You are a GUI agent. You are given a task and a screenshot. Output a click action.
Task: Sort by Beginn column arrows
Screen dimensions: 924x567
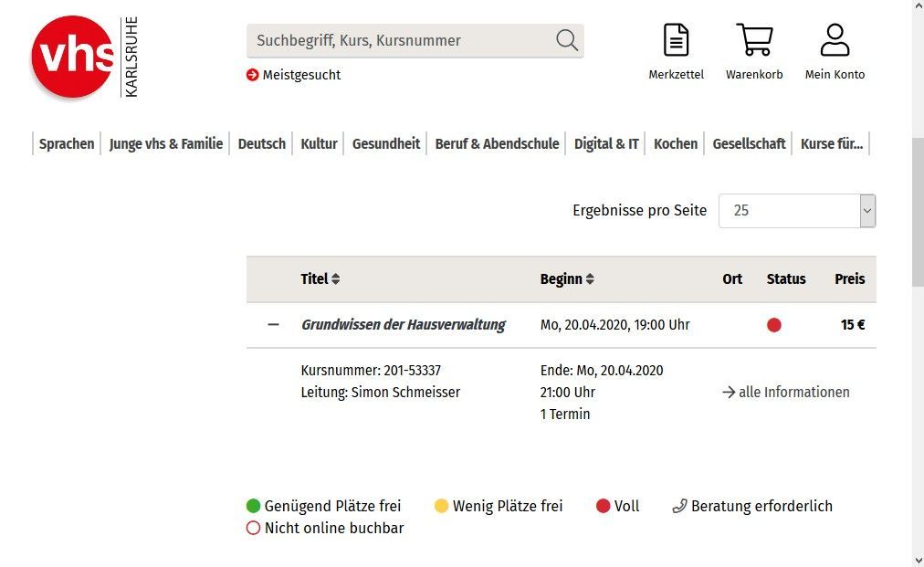pyautogui.click(x=590, y=279)
